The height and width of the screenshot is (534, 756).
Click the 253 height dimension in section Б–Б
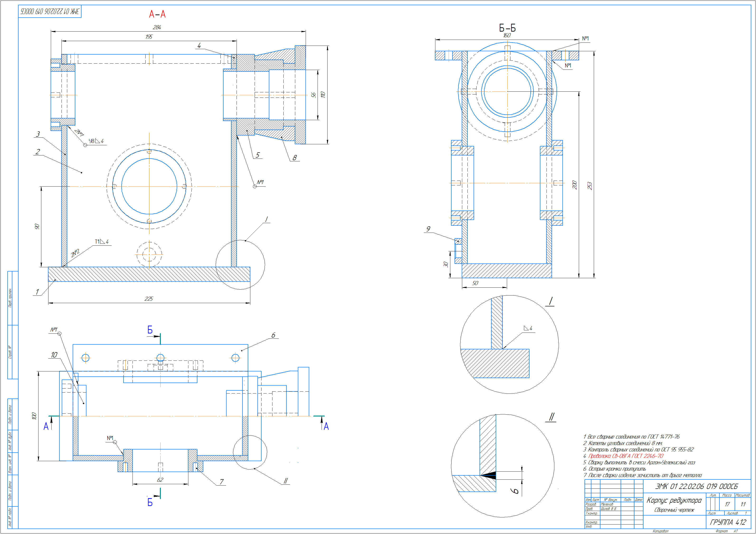pyautogui.click(x=590, y=186)
